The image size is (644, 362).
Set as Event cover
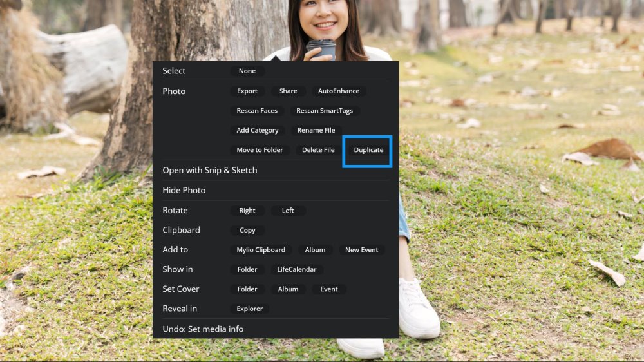click(328, 289)
